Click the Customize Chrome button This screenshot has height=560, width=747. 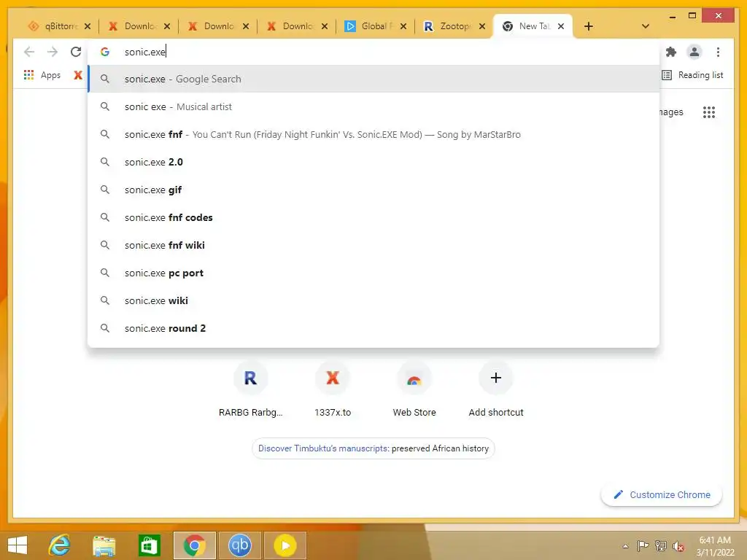(x=662, y=494)
